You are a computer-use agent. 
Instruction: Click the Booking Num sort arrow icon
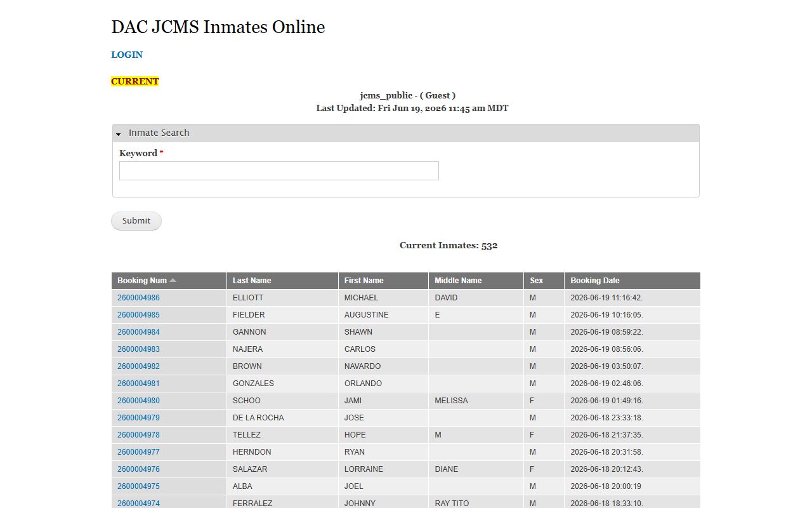pos(173,281)
